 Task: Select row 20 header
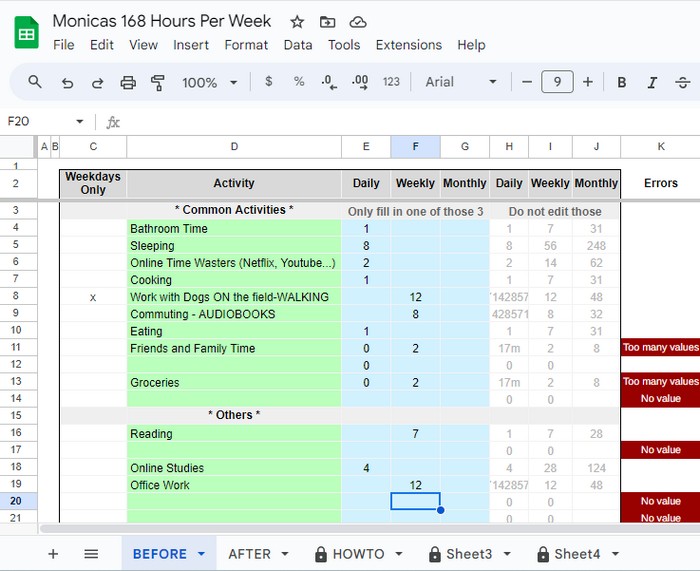16,501
